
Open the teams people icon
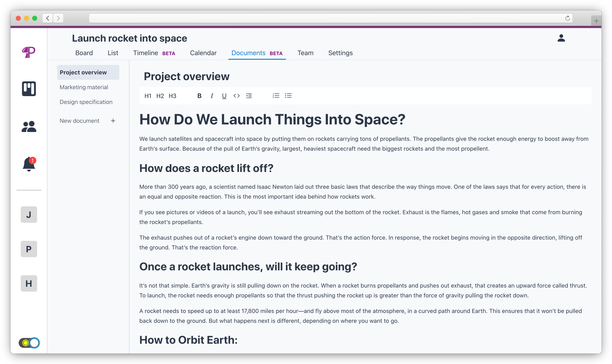click(x=29, y=127)
